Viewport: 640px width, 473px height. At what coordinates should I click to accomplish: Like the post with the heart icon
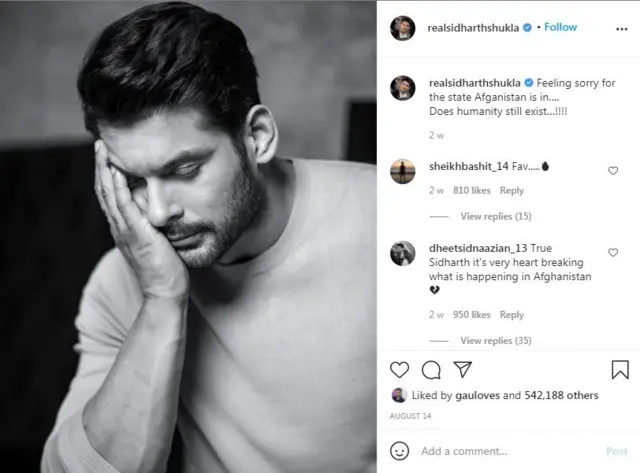(x=399, y=370)
